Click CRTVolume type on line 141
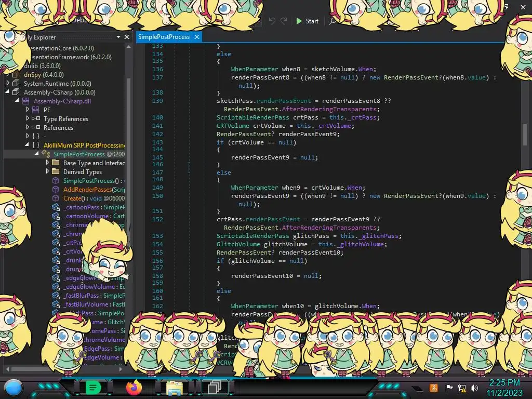 pos(233,126)
